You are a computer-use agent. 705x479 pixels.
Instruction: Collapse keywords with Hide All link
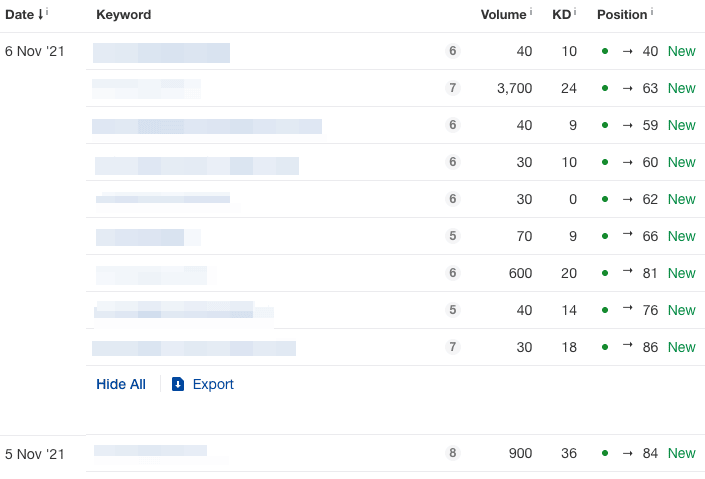[x=121, y=384]
